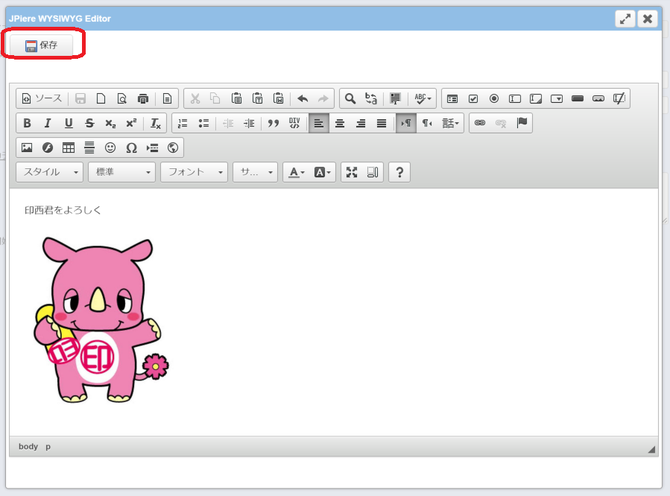670x496 pixels.
Task: Toggle show blocks
Action: tap(373, 172)
